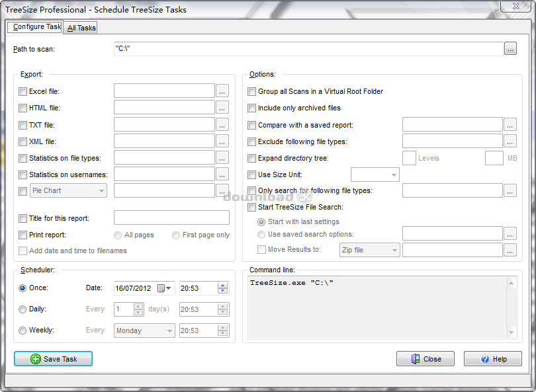Open browse button for Path to scan
536x392 pixels.
(x=510, y=49)
